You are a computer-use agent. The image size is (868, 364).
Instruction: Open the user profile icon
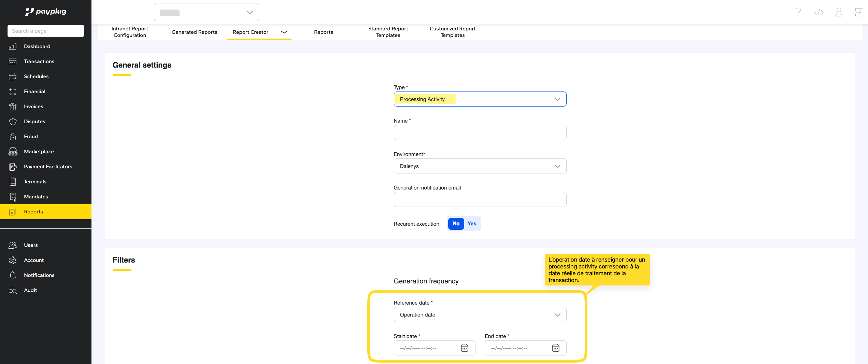(x=839, y=12)
